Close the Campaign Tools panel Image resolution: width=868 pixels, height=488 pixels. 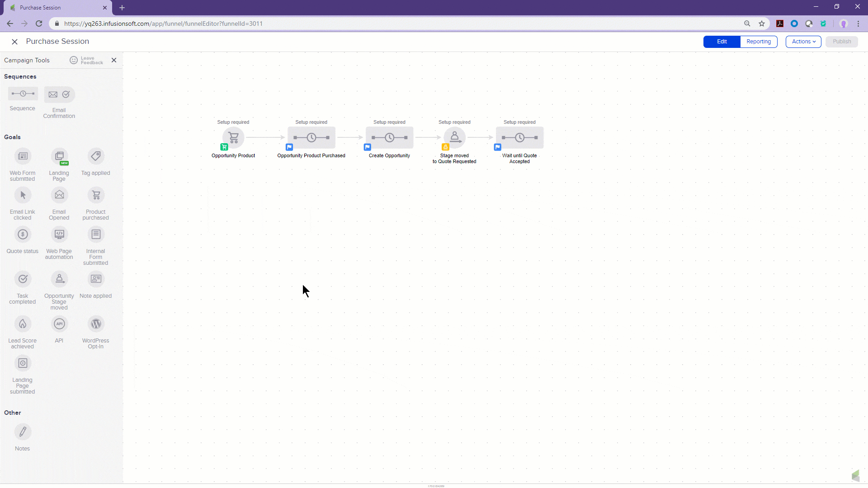pos(114,60)
